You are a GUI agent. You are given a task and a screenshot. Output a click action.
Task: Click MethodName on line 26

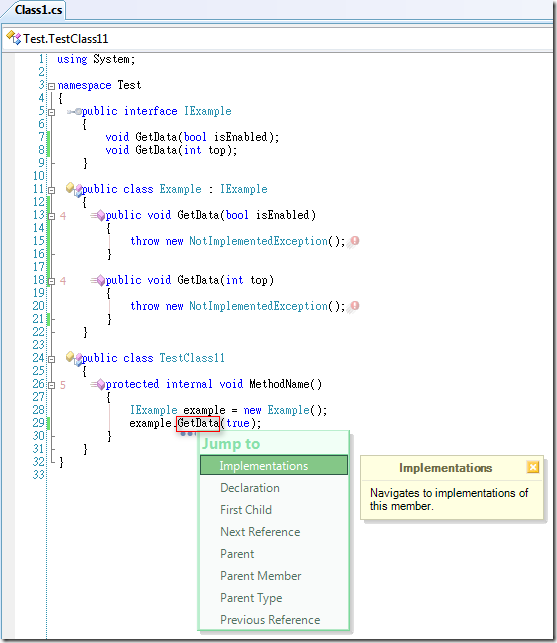279,384
